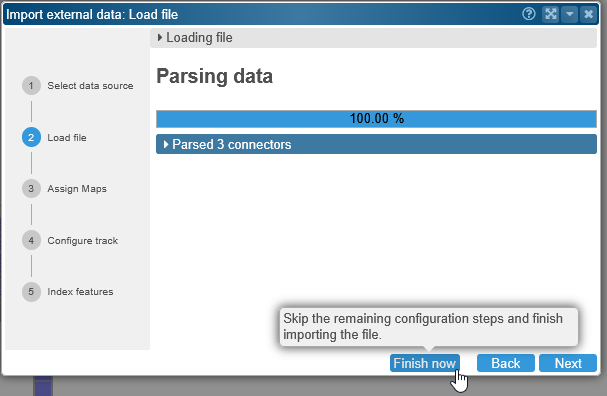The height and width of the screenshot is (396, 607).
Task: Maximize dialog with the expand arrows icon
Action: tap(550, 14)
